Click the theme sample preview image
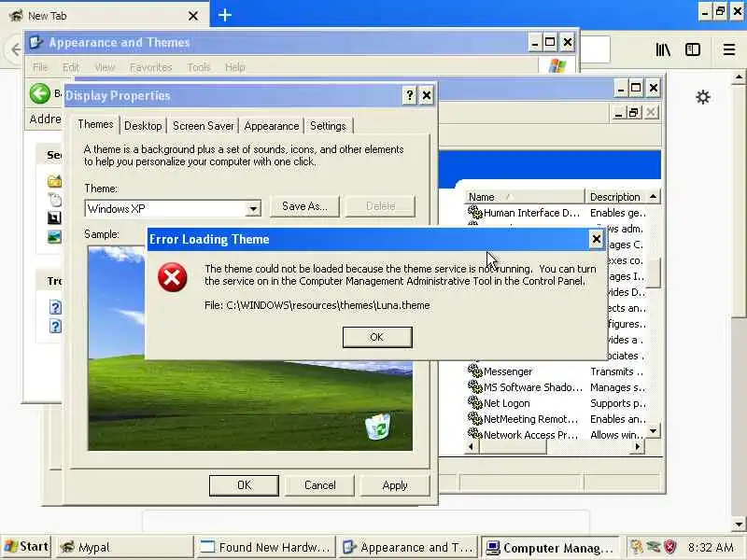The image size is (747, 560). 250,348
